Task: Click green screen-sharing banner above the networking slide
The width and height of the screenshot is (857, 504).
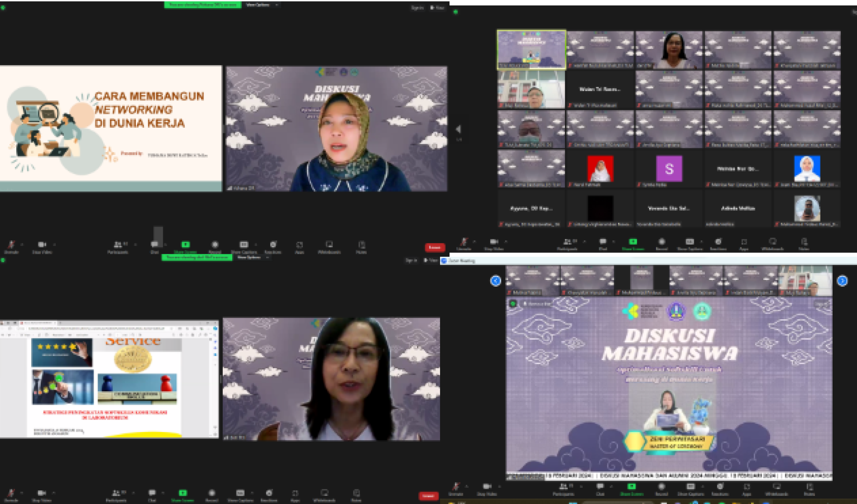Action: pos(203,5)
